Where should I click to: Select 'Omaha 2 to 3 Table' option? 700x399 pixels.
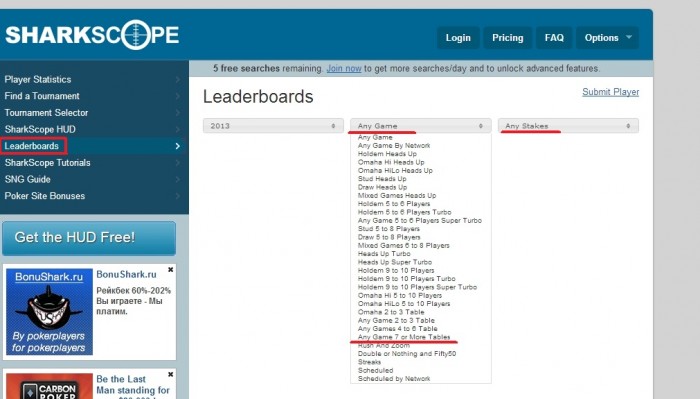(x=391, y=312)
